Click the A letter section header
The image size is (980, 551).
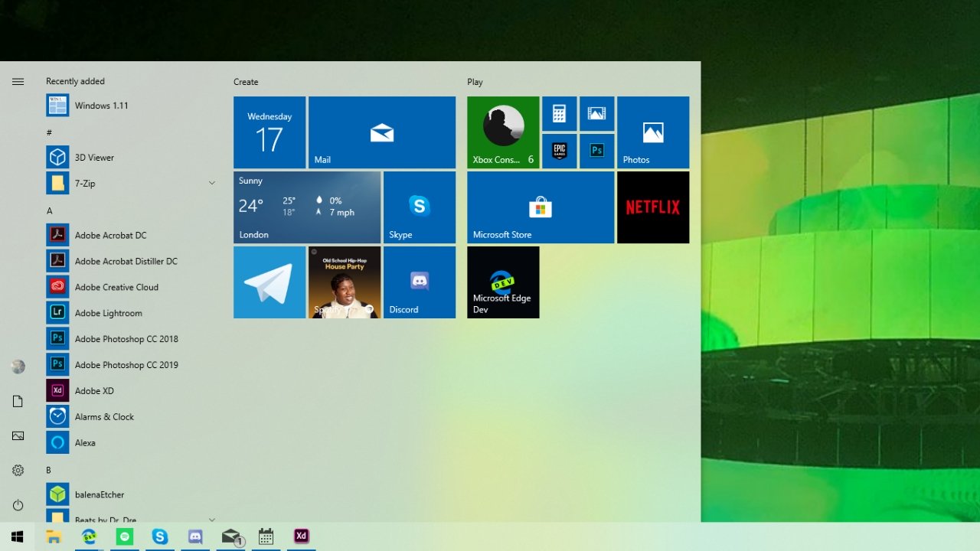point(49,211)
